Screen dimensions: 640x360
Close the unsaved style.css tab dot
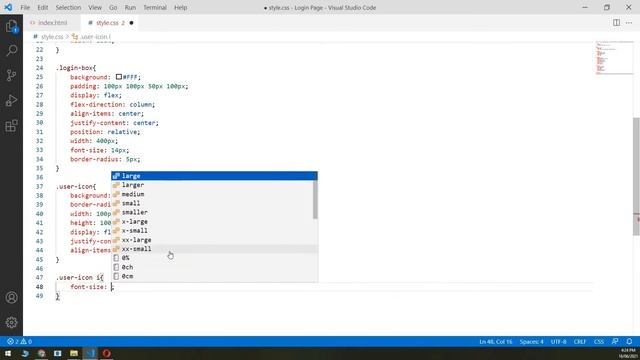131,23
